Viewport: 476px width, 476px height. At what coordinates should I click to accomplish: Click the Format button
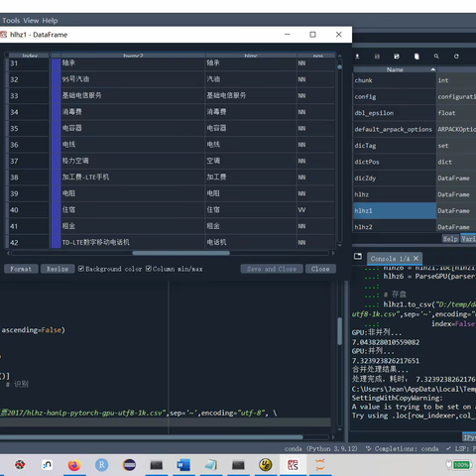(21, 269)
